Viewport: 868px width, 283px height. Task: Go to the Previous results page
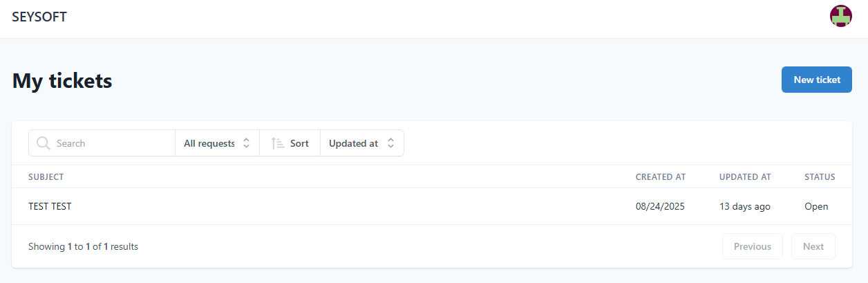752,246
